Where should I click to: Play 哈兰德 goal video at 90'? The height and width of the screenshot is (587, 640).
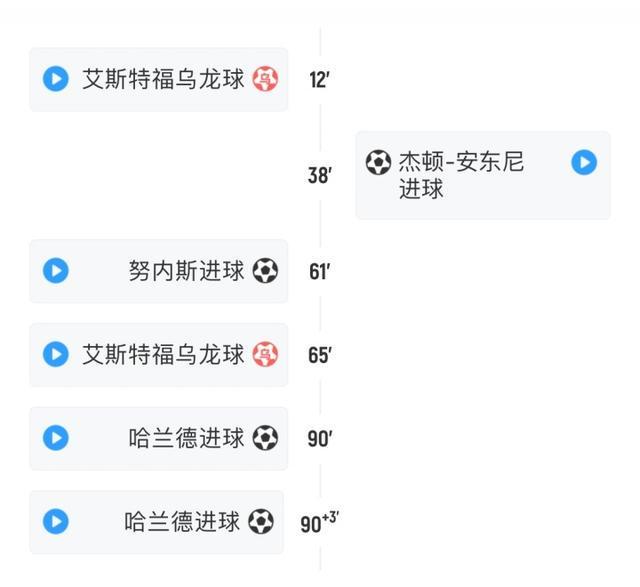tap(56, 438)
